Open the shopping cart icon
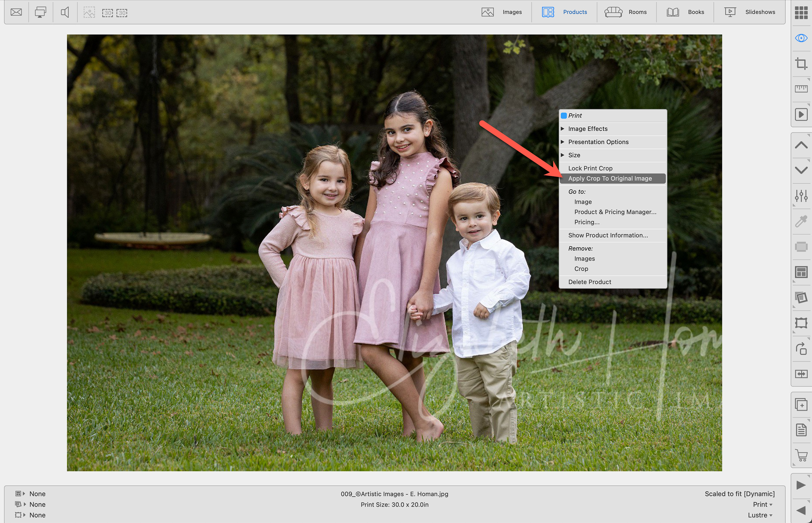This screenshot has height=523, width=812. pos(801,455)
